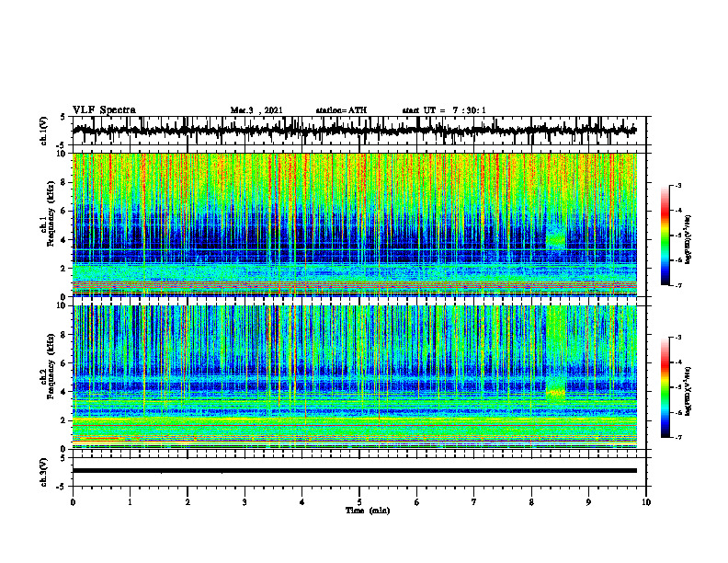Screen dimensions: 728x563
Task: Click the ch.1 color bar log(PSD) units label
Action: click(x=688, y=240)
